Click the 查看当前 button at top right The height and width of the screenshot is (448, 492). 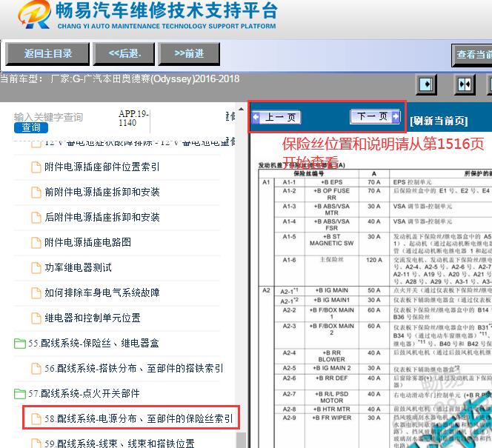point(472,56)
